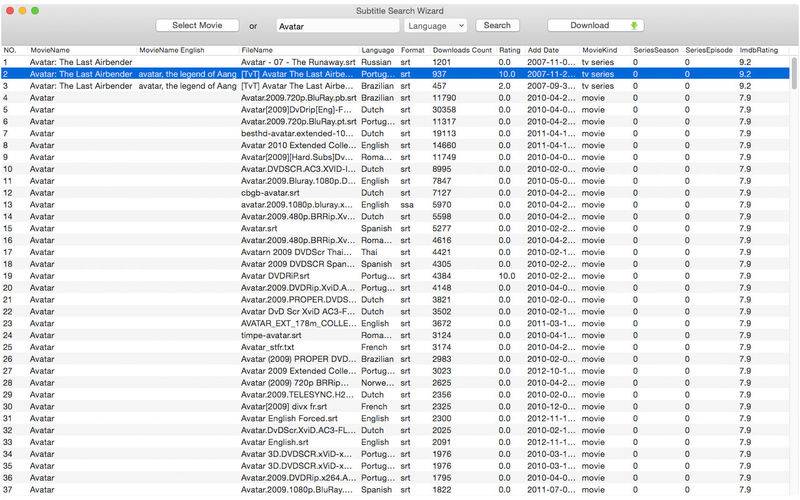Click the Download button
This screenshot has width=800, height=500.
pos(595,26)
